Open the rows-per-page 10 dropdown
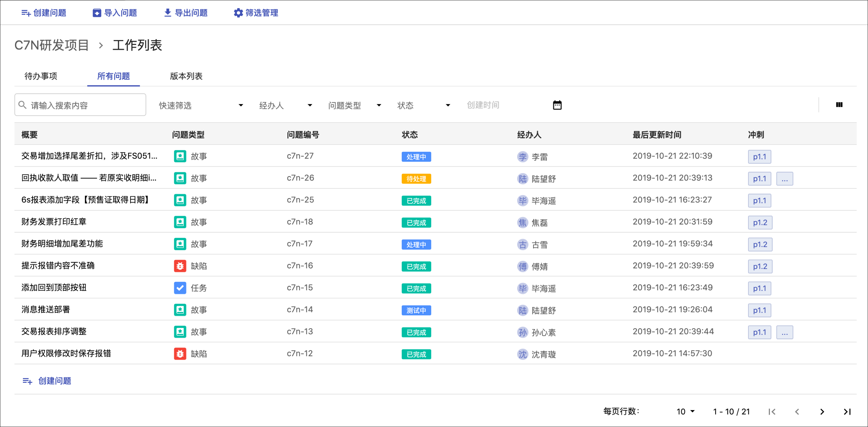Image resolution: width=868 pixels, height=427 pixels. [685, 412]
